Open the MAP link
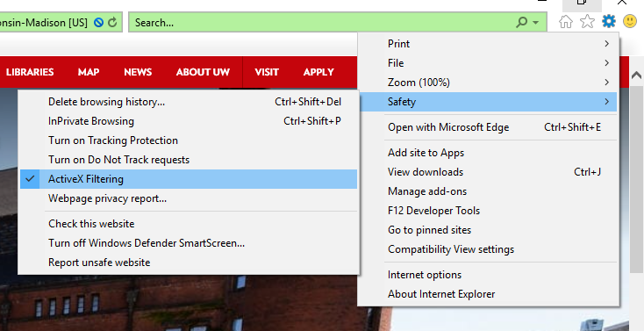The image size is (644, 331). coord(89,72)
